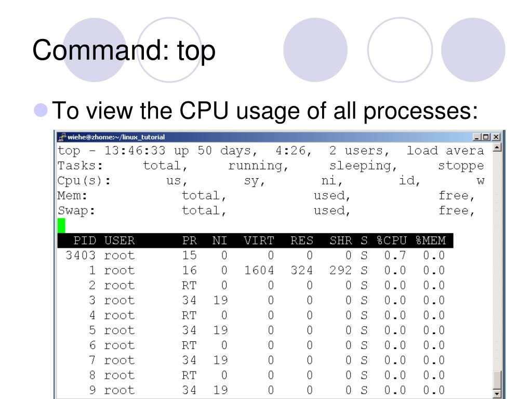Click the scrollbar down arrow
This screenshot has height=399, width=532.
(497, 394)
